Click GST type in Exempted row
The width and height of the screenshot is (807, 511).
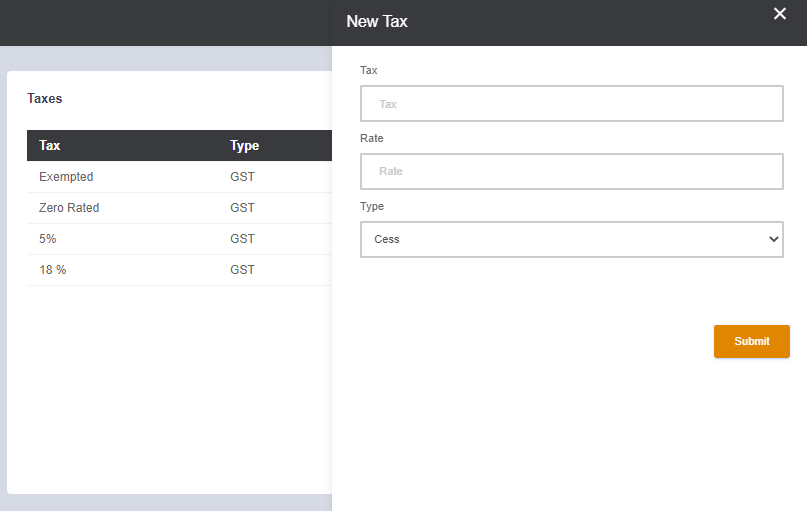pos(242,177)
